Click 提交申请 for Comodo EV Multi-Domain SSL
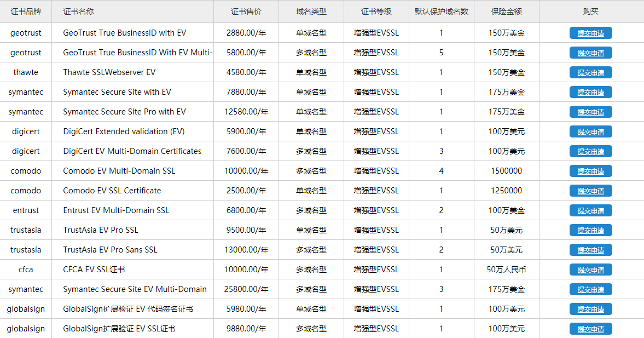 point(590,171)
